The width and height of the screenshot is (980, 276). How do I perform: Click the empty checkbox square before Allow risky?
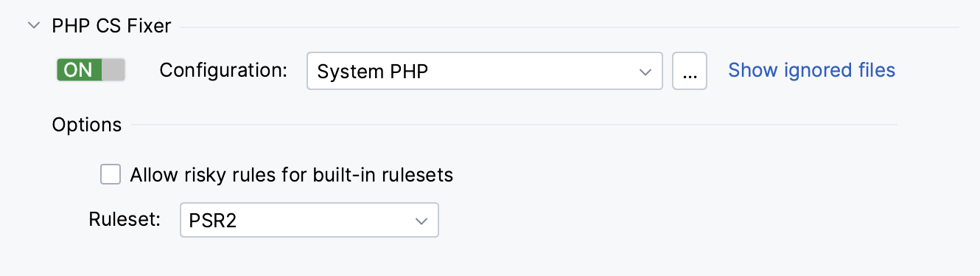click(x=111, y=175)
